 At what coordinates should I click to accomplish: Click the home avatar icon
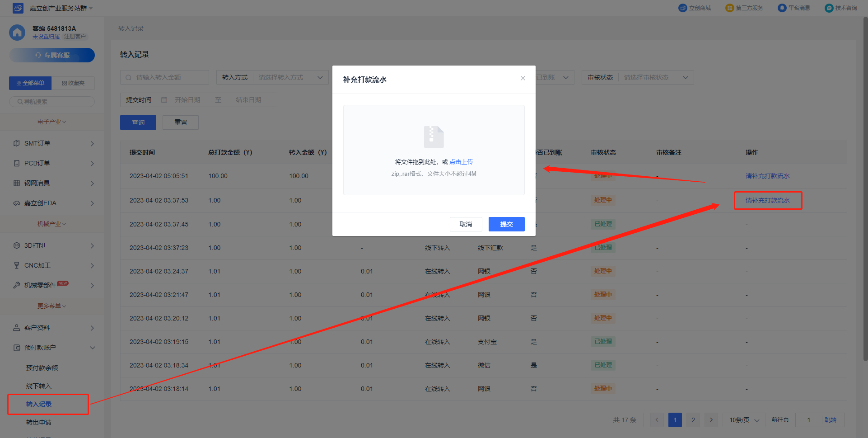pos(17,33)
